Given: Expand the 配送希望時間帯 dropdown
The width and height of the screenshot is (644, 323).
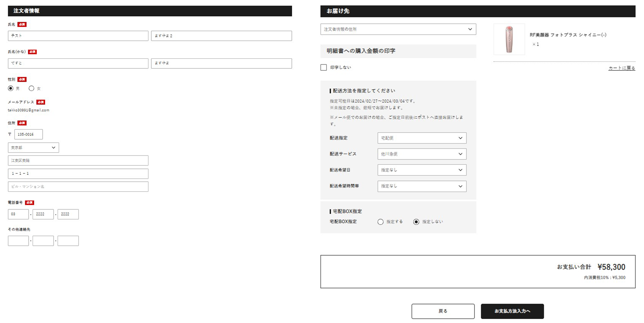Looking at the screenshot, I should pos(422,186).
